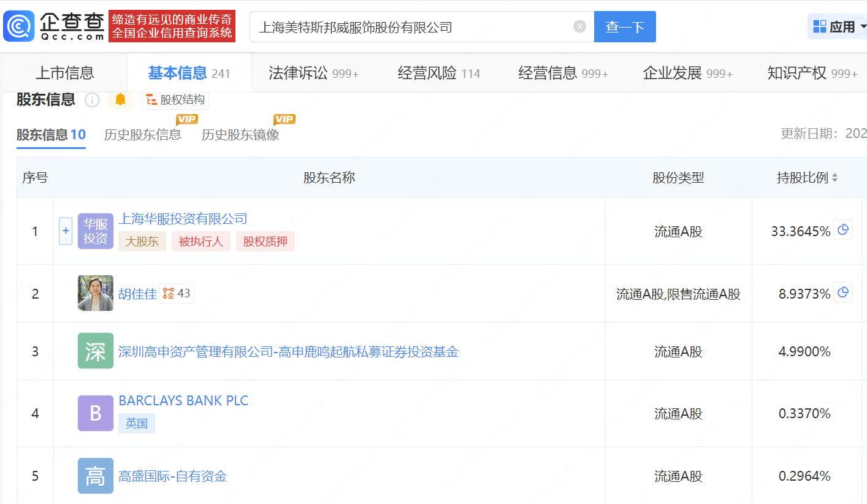The width and height of the screenshot is (867, 504).
Task: Select the 股东信息 10 sub-tab
Action: click(x=51, y=135)
